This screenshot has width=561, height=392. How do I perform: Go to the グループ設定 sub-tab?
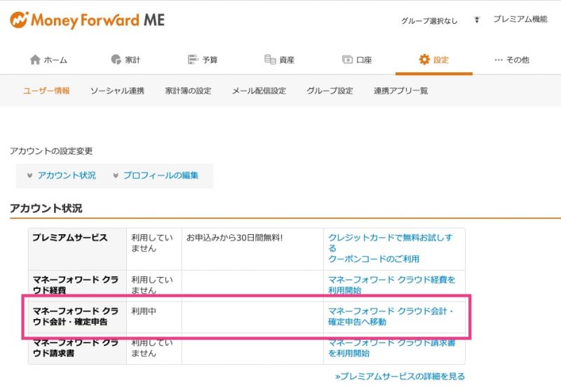[x=330, y=91]
